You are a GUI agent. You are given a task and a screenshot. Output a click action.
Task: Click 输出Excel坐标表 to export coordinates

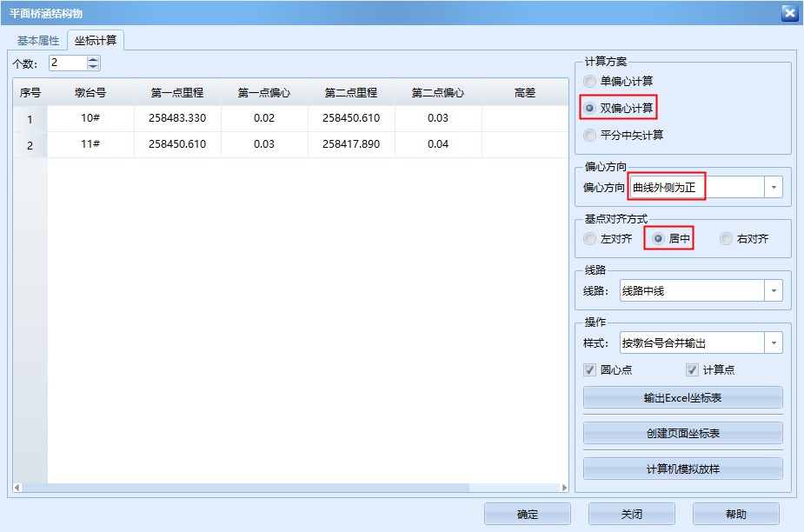point(683,397)
